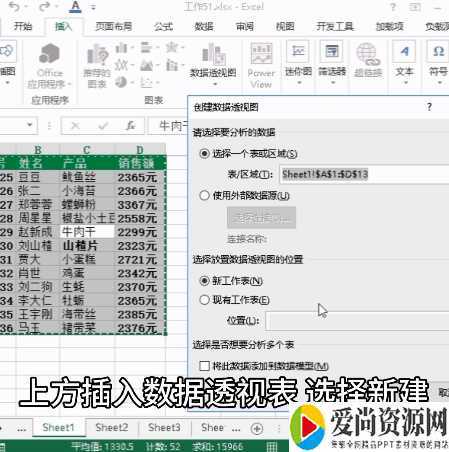Select the name cell 周星星
The image size is (449, 452).
(x=38, y=218)
